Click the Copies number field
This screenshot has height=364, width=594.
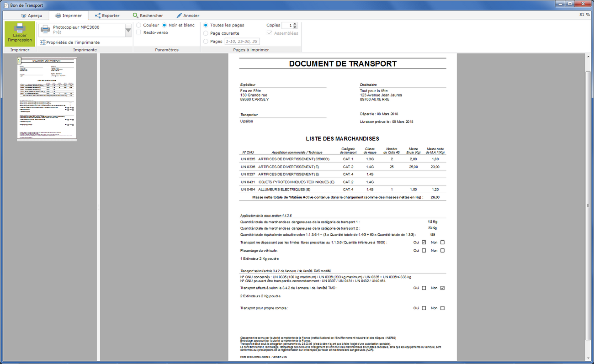click(x=287, y=26)
